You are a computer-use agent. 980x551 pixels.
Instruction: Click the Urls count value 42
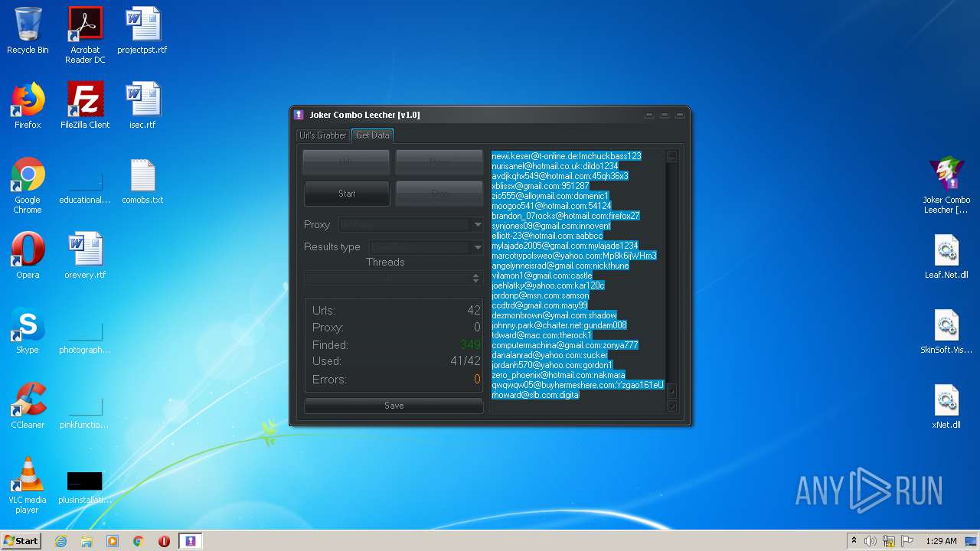[x=474, y=311]
